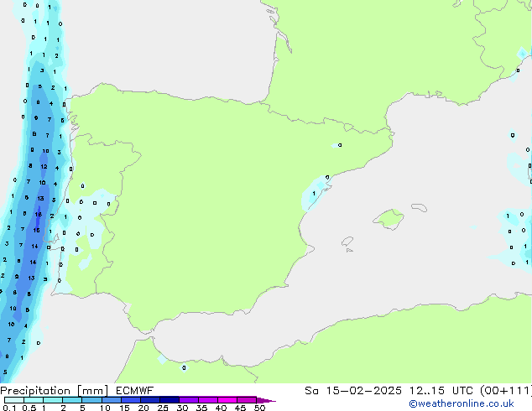This screenshot has height=411, width=532.
Task: Click the legend swatch between 40 and 45
Action: (227, 400)
